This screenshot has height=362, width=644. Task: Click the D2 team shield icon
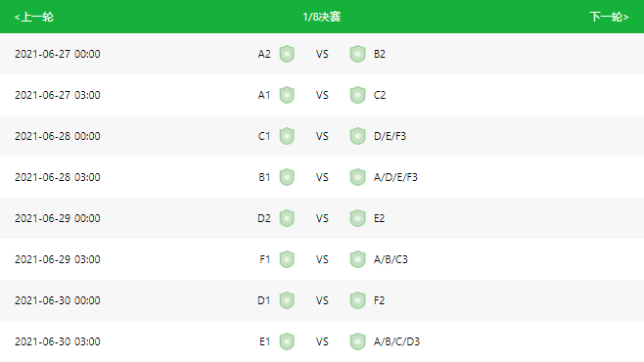(287, 218)
